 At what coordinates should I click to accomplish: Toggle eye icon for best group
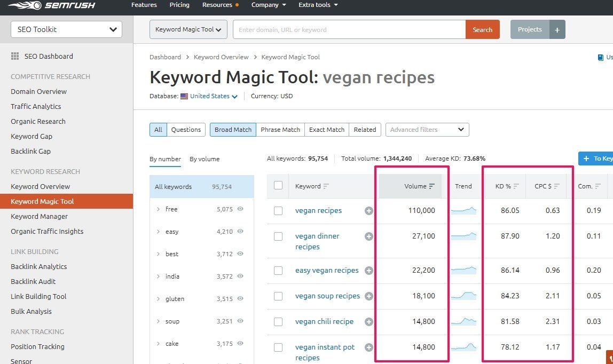click(240, 254)
